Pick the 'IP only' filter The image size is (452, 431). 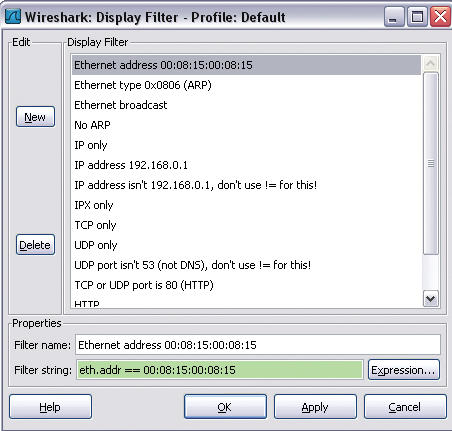pyautogui.click(x=247, y=145)
